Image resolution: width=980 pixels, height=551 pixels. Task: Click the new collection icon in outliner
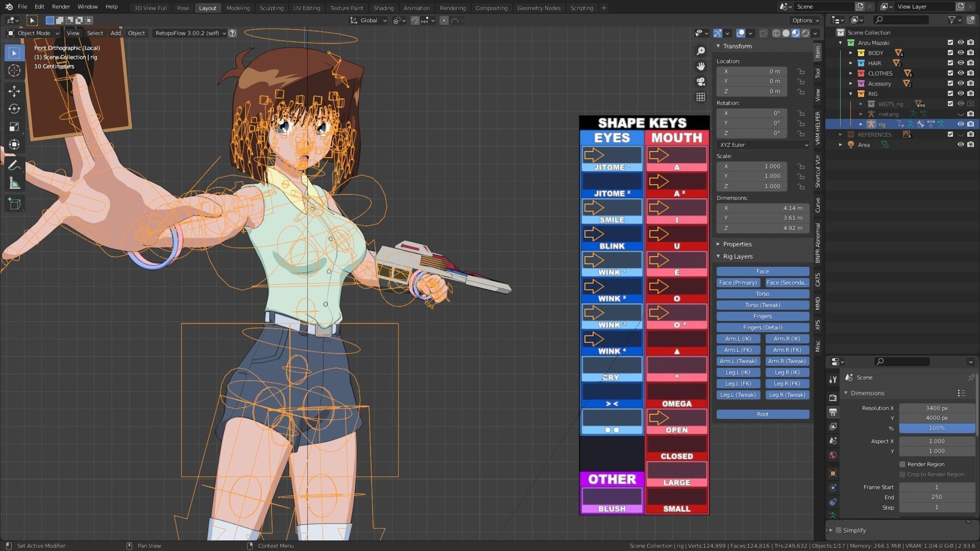coord(970,20)
